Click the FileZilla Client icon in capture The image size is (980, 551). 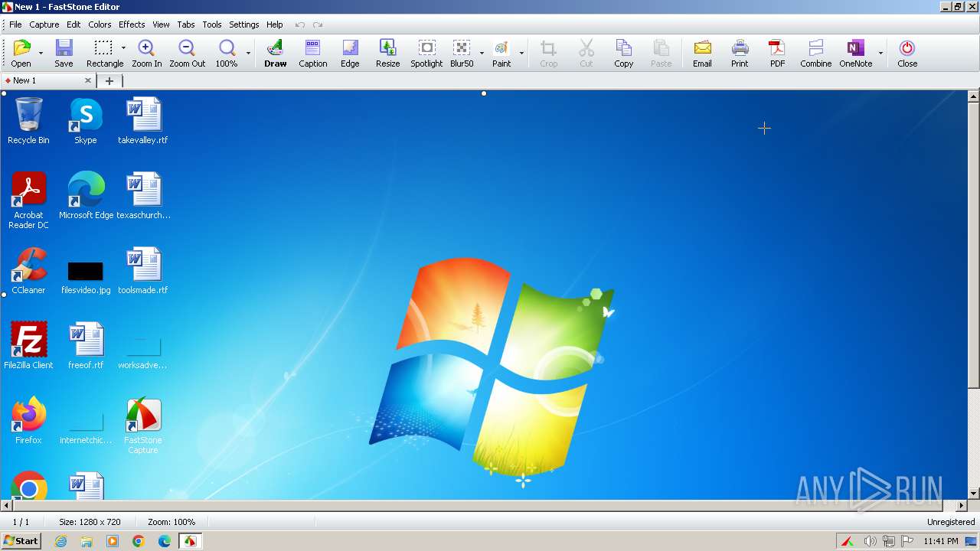[x=28, y=346]
